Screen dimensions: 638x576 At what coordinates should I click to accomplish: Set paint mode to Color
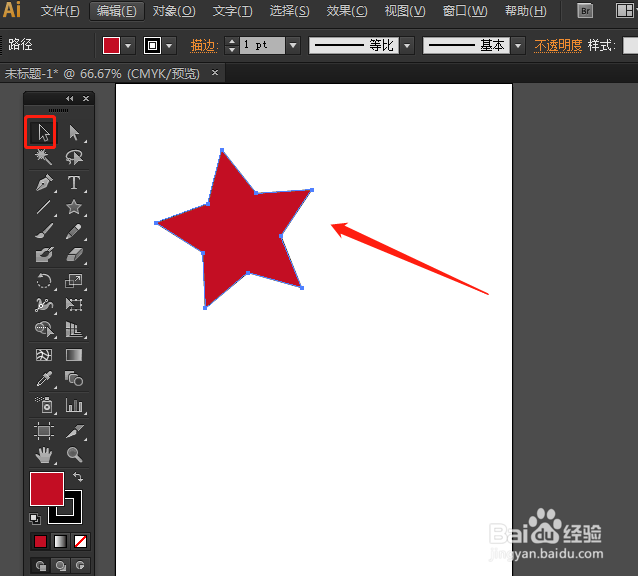40,541
